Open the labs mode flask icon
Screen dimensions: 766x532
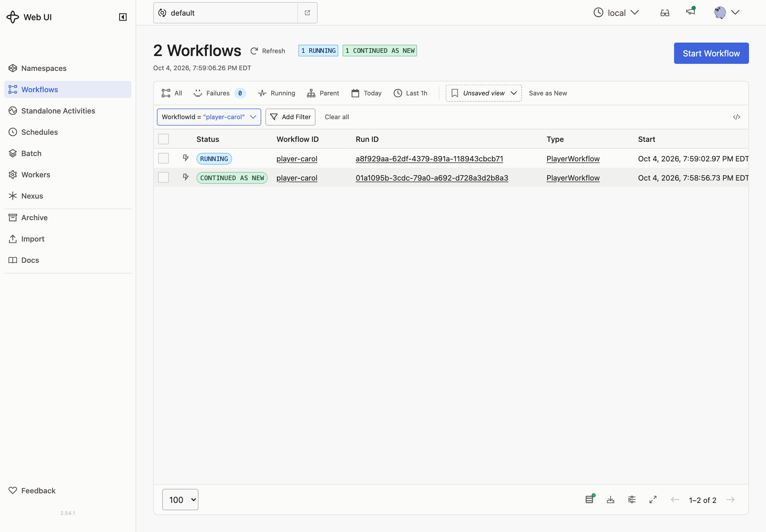coord(665,13)
